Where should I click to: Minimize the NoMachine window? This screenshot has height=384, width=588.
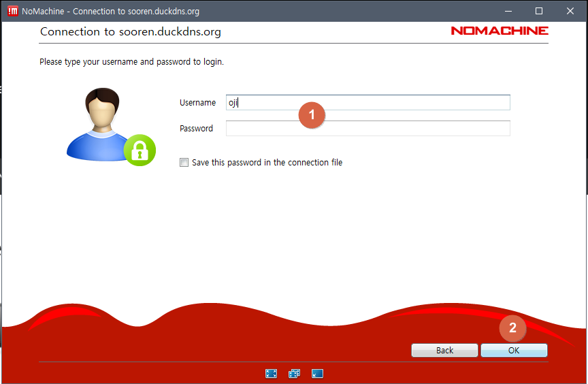coord(508,11)
